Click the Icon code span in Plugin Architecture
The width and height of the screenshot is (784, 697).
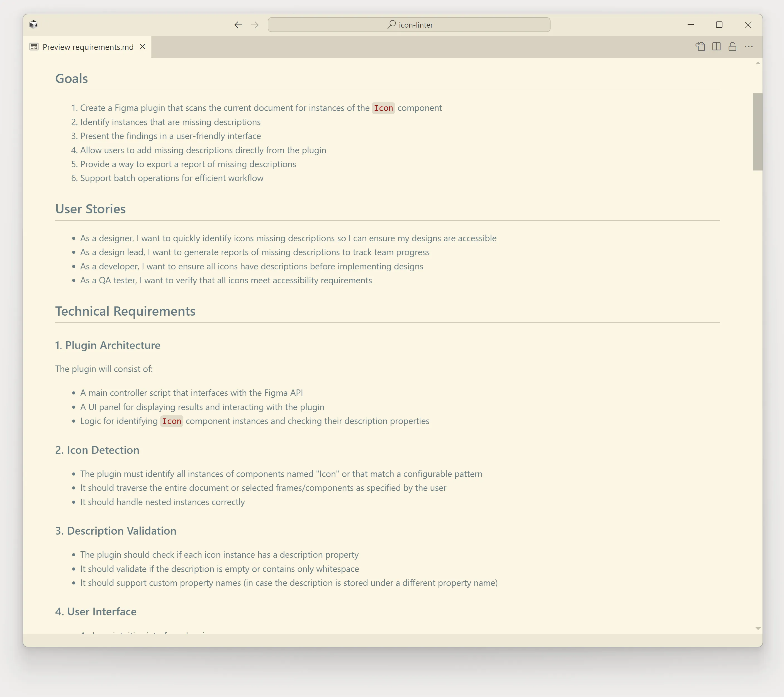[171, 421]
